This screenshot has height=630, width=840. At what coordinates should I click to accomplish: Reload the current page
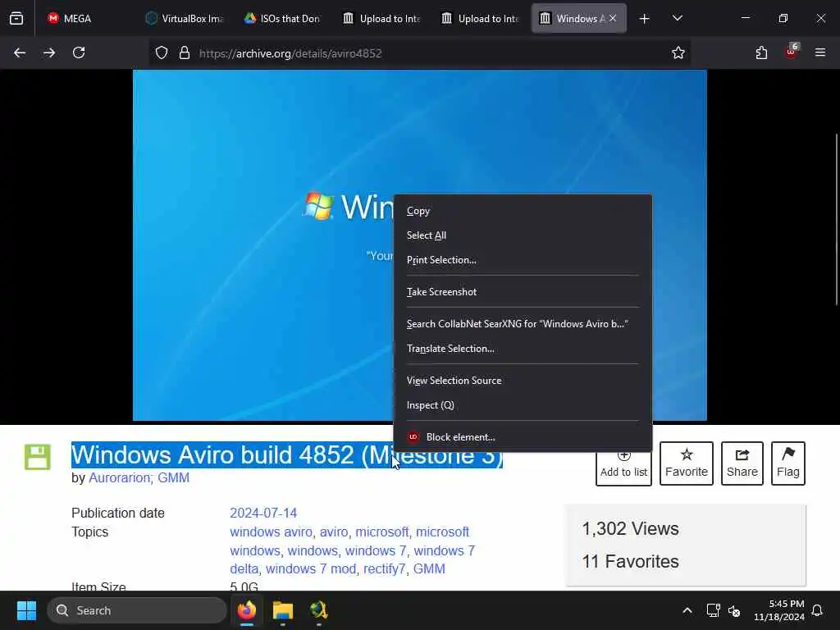pos(79,53)
